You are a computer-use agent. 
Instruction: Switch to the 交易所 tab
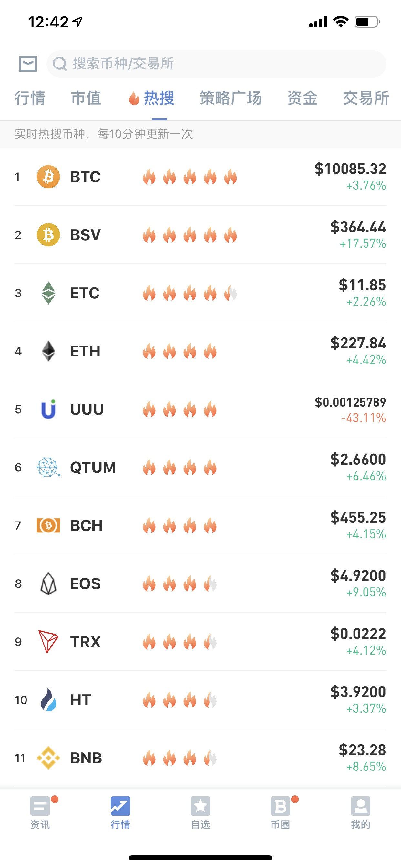(366, 98)
